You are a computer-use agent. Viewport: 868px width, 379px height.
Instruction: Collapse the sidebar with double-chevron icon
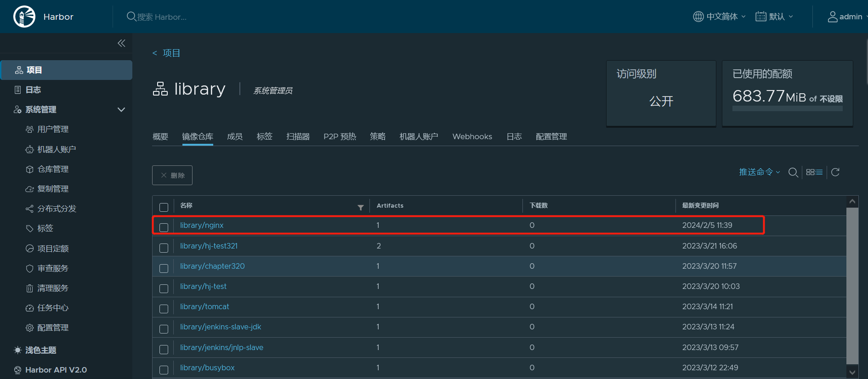(x=121, y=43)
